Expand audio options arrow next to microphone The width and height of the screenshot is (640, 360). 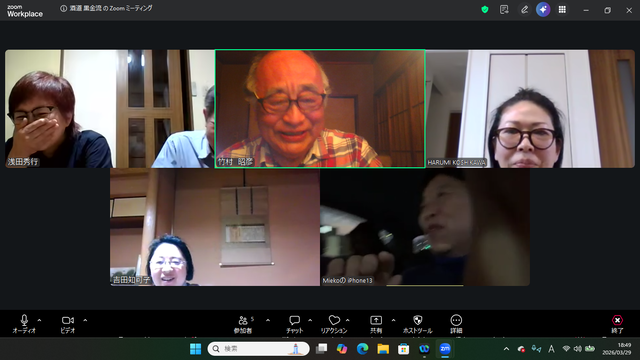tap(40, 320)
